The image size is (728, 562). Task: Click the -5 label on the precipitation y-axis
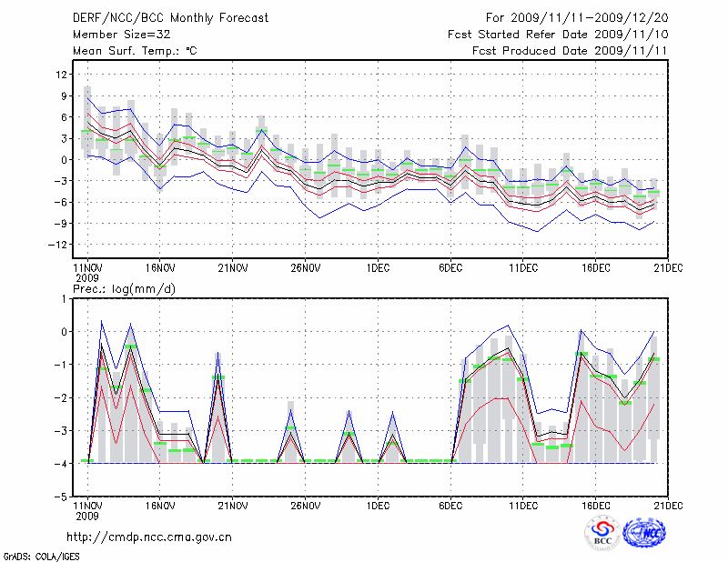pyautogui.click(x=63, y=497)
